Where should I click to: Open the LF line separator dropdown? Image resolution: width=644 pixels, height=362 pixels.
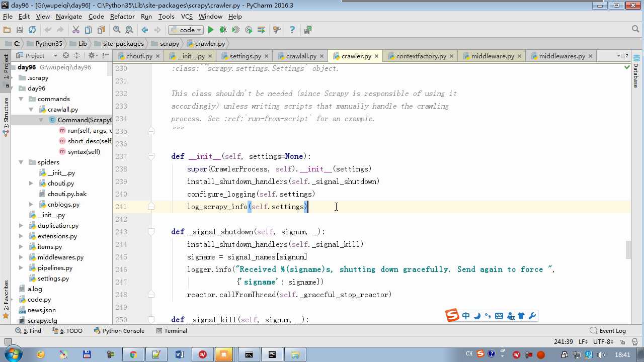tap(584, 342)
